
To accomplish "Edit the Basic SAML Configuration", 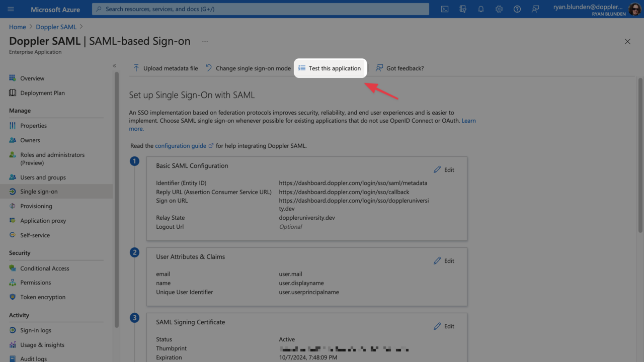I will [x=444, y=170].
